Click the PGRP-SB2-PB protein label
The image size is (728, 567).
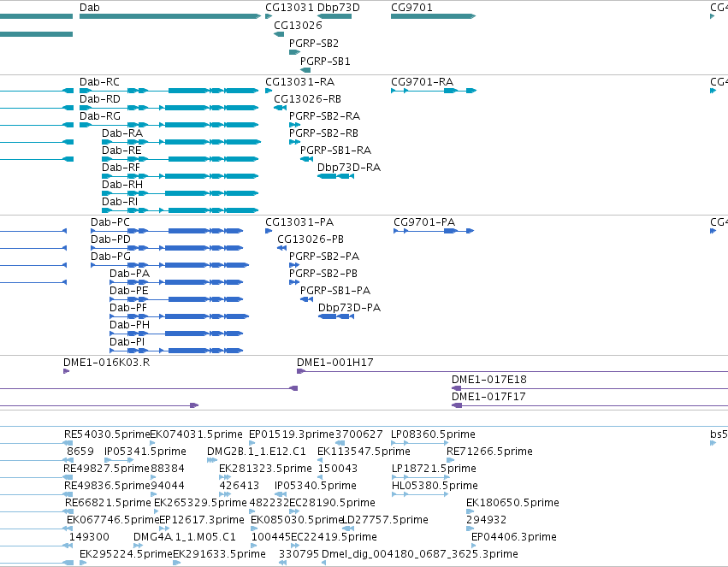323,274
